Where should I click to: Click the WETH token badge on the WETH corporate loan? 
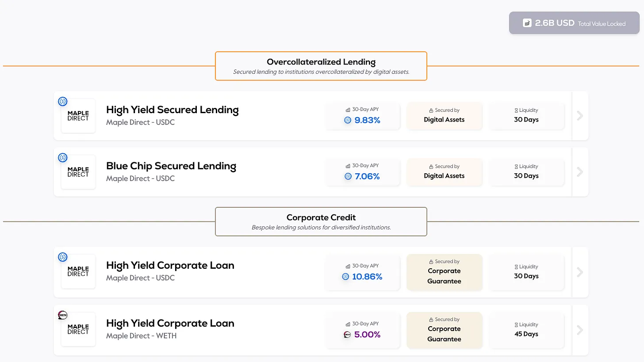point(62,315)
